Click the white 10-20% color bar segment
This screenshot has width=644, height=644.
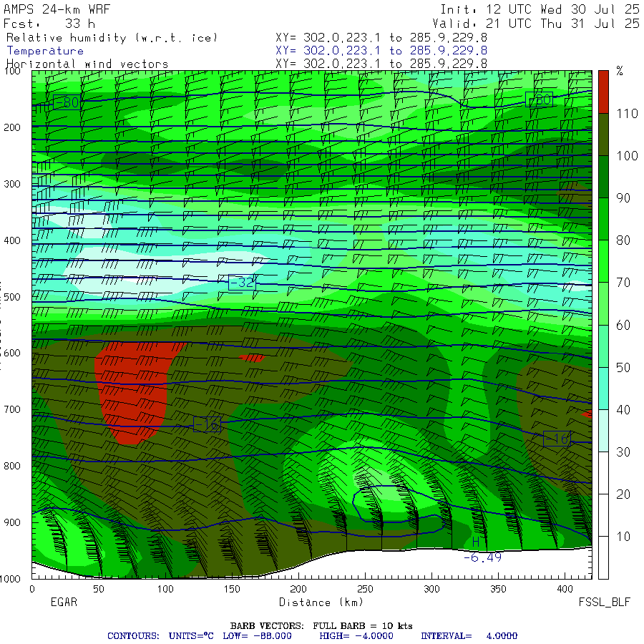coord(603,515)
